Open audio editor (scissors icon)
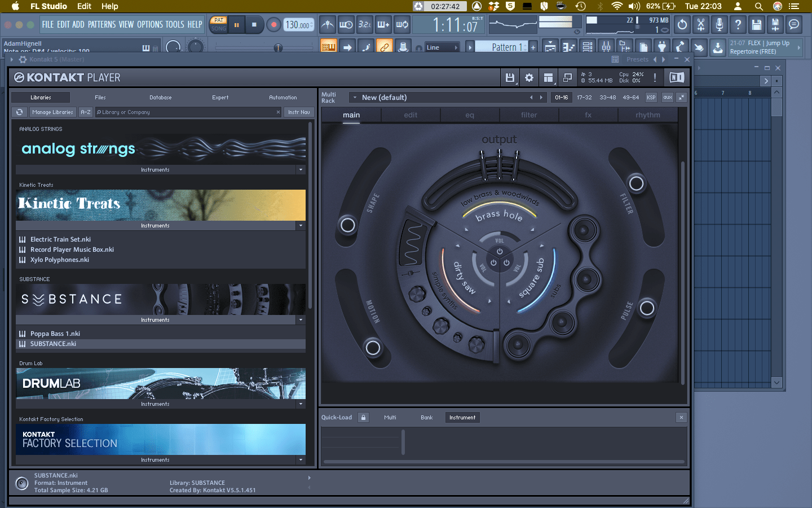The image size is (812, 508). tap(701, 24)
